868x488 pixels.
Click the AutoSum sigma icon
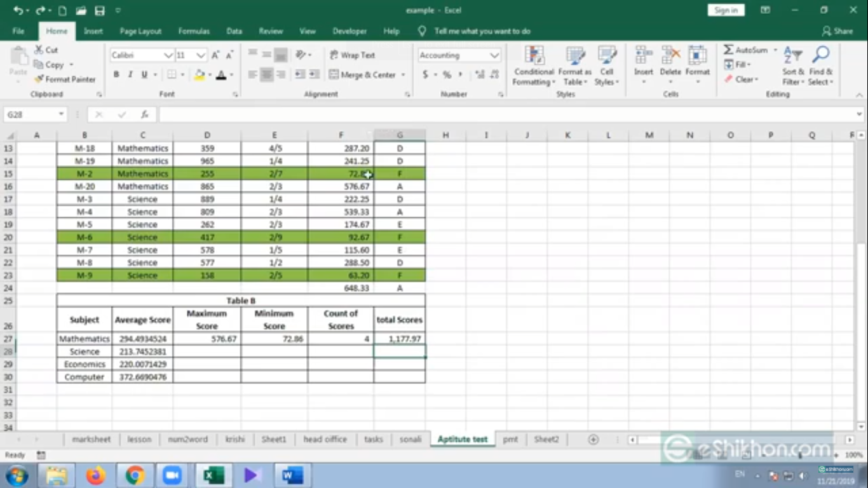tap(729, 50)
